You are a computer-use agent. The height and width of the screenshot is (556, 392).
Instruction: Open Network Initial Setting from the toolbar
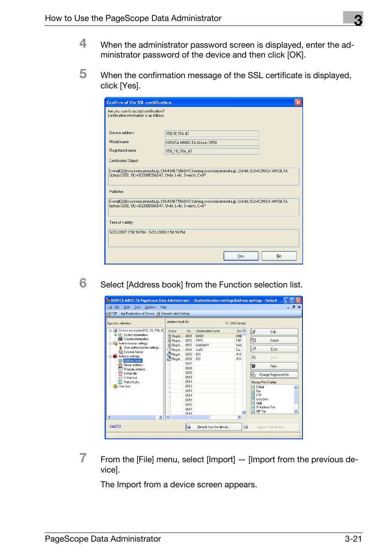173,314
